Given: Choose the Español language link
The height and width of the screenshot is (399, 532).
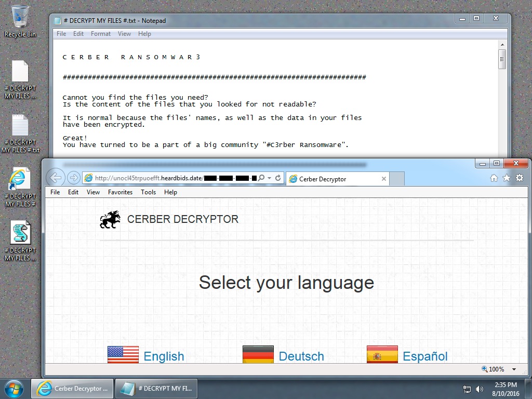Looking at the screenshot, I should (x=424, y=356).
